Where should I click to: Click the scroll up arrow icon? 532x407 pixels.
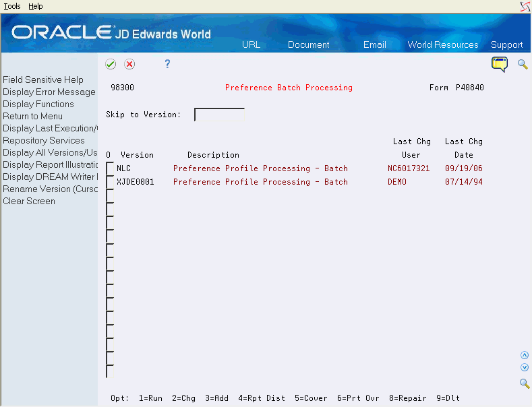coord(525,355)
